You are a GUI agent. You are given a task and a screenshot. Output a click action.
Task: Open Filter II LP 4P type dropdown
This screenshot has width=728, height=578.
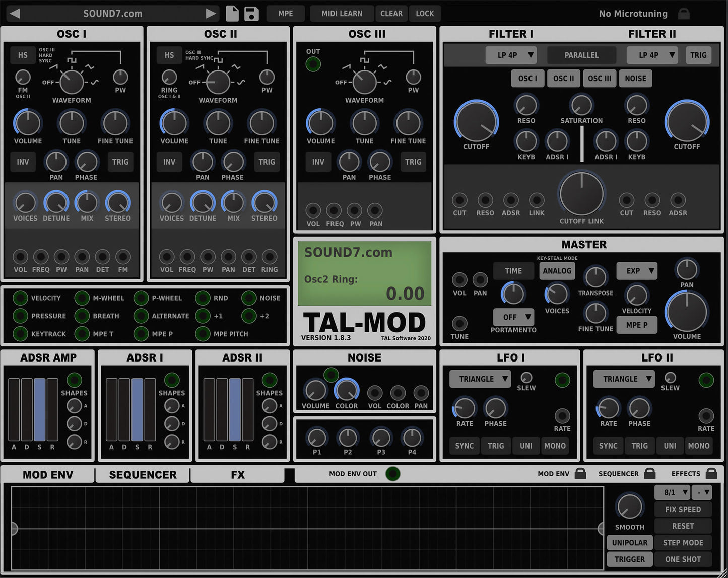(x=652, y=55)
